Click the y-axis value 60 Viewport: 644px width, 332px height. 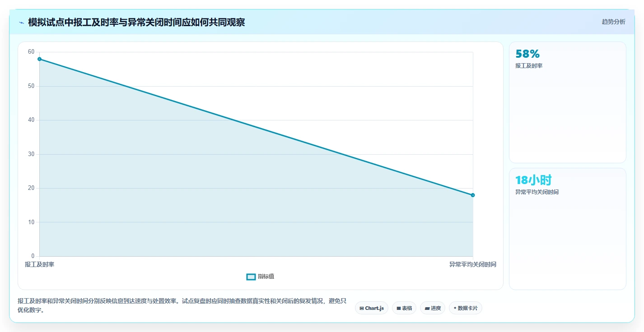click(31, 52)
